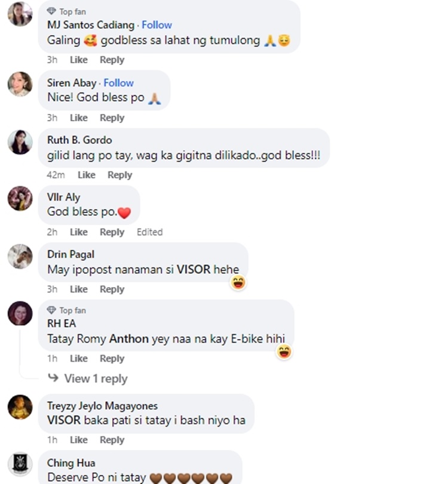
Task: Click the haha reaction on RH EA's comment
Action: pos(284,352)
